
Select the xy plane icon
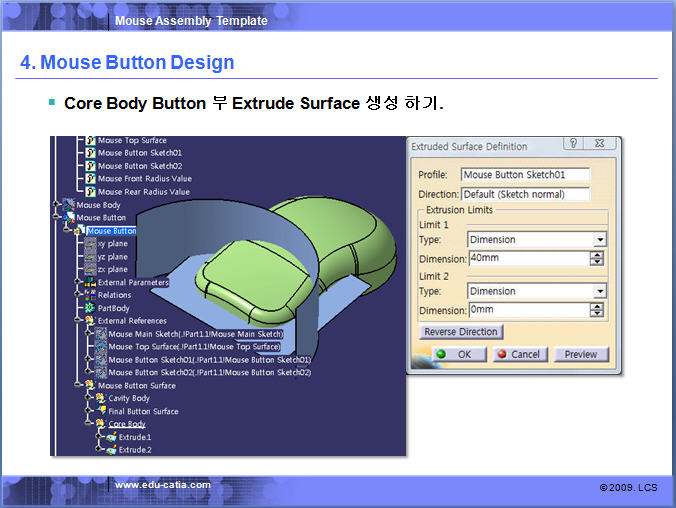91,244
